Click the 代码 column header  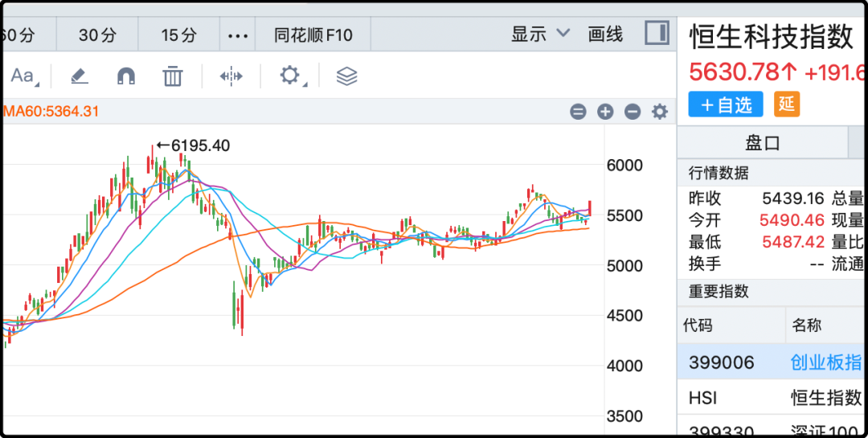point(698,325)
